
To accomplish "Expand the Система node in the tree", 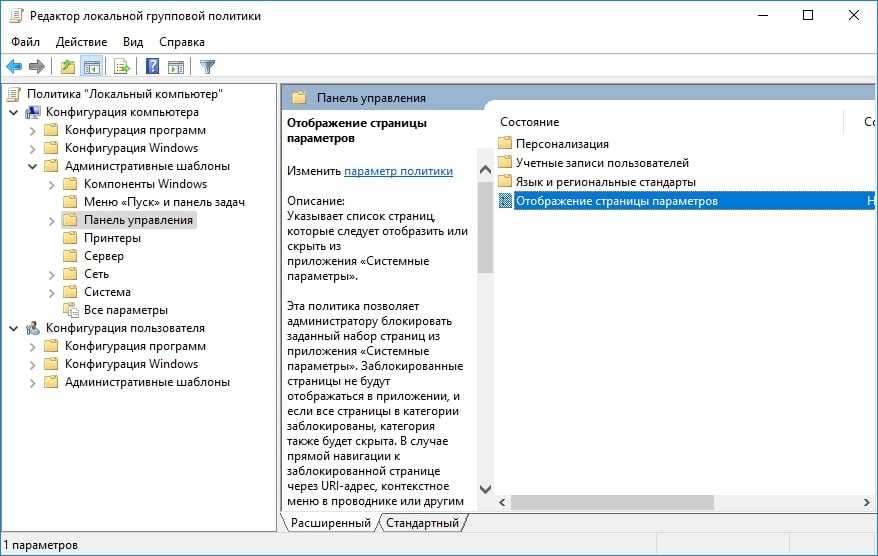I will tap(52, 292).
